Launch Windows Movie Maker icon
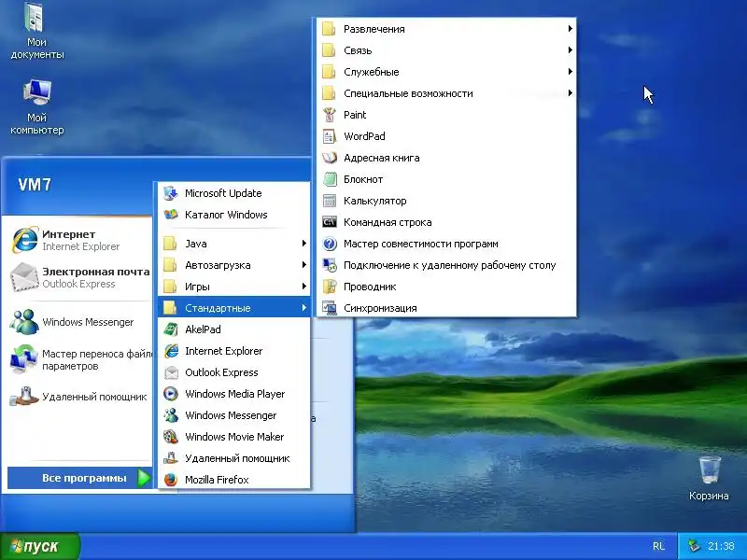 [x=171, y=437]
